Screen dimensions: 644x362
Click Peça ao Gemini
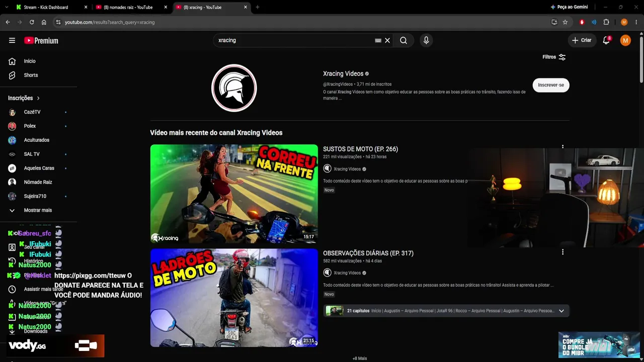point(569,7)
